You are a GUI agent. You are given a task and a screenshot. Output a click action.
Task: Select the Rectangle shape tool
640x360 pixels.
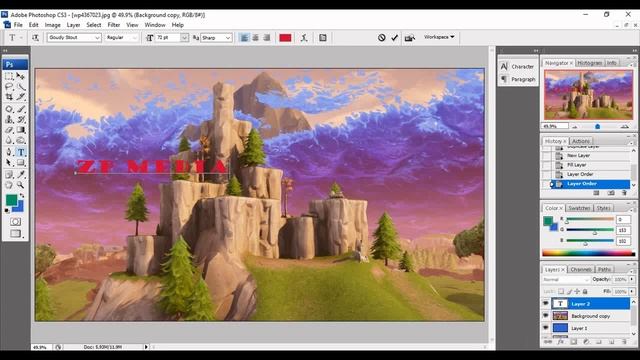click(21, 162)
